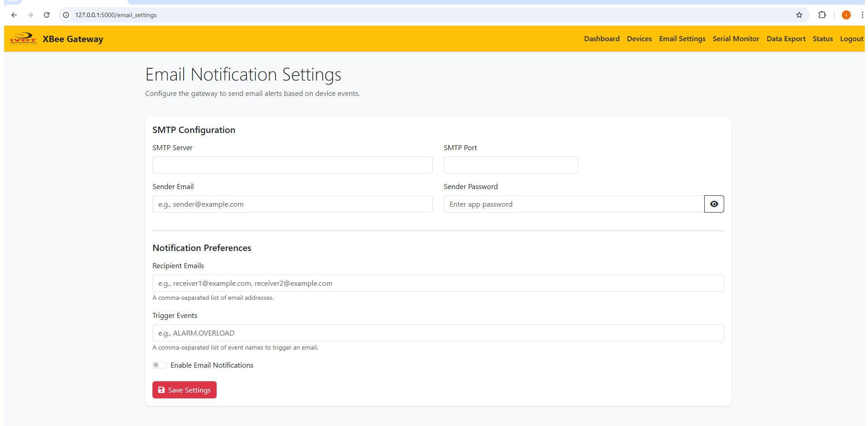Open the Dashboard nav item
Viewport: 868px width, 426px height.
[602, 39]
